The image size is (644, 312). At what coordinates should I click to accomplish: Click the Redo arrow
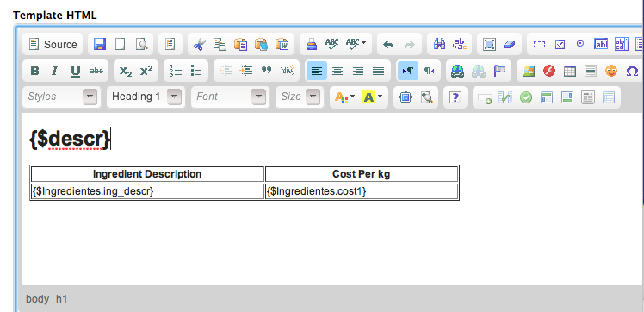[x=410, y=44]
